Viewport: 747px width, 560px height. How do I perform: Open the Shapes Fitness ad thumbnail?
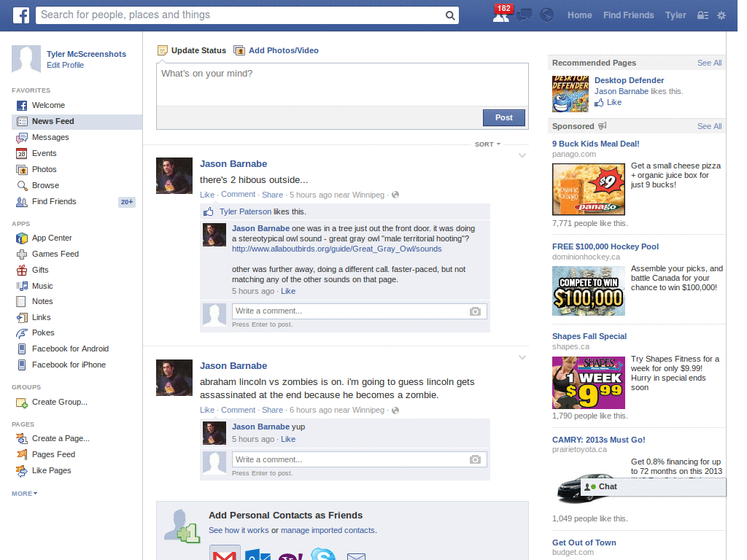coord(589,383)
